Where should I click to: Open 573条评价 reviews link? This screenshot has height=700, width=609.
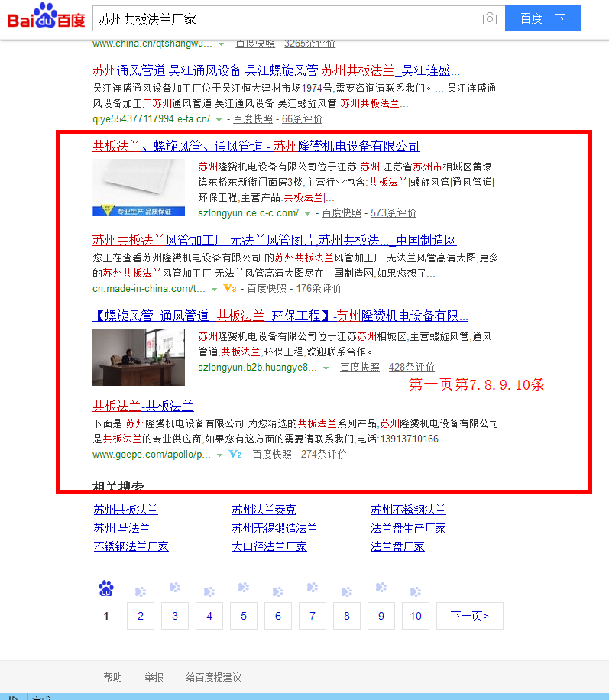point(393,213)
